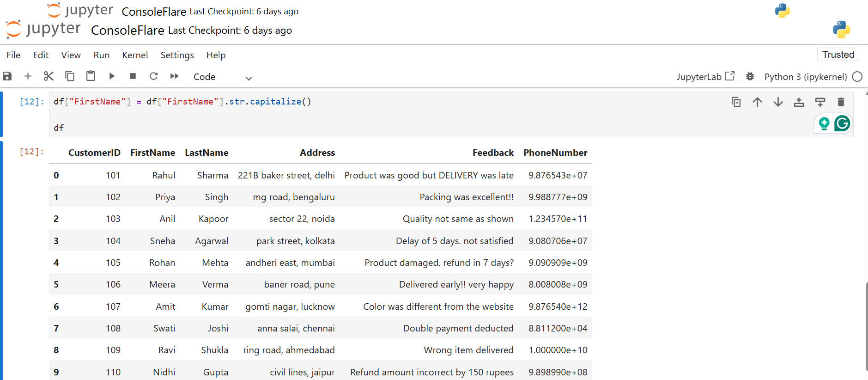Image resolution: width=868 pixels, height=380 pixels.
Task: Open the Kernel menu
Action: point(135,55)
